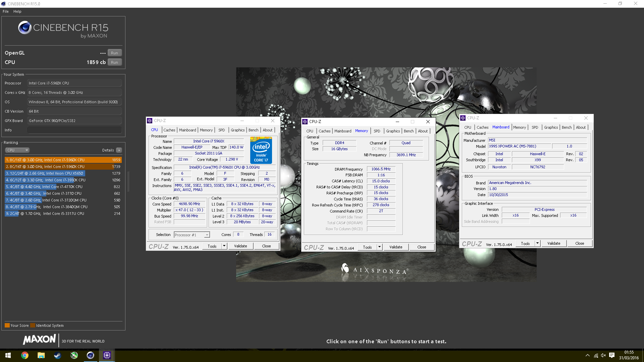Click the Identical System color swatch
This screenshot has height=362, width=644.
pos(33,325)
